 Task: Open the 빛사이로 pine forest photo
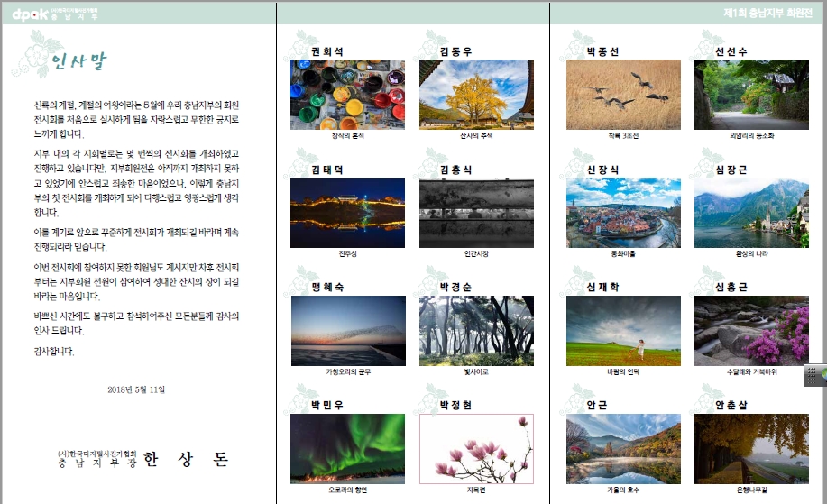[476, 330]
